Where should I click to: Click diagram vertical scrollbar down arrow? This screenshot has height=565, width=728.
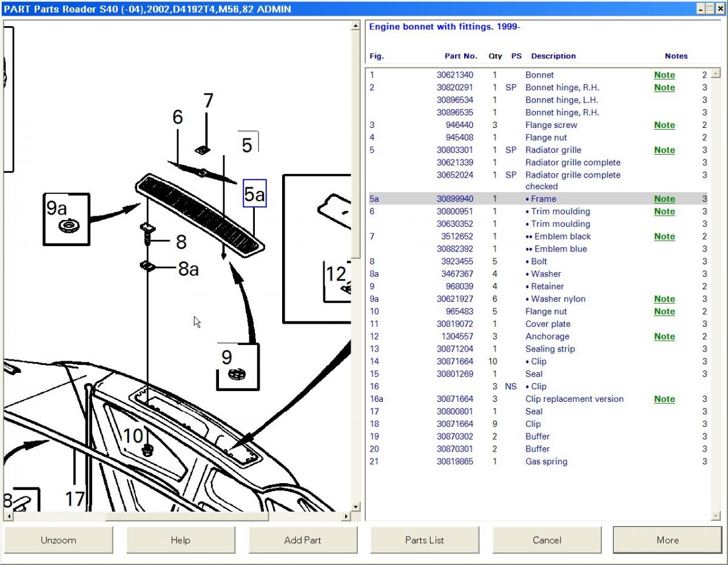pyautogui.click(x=356, y=507)
